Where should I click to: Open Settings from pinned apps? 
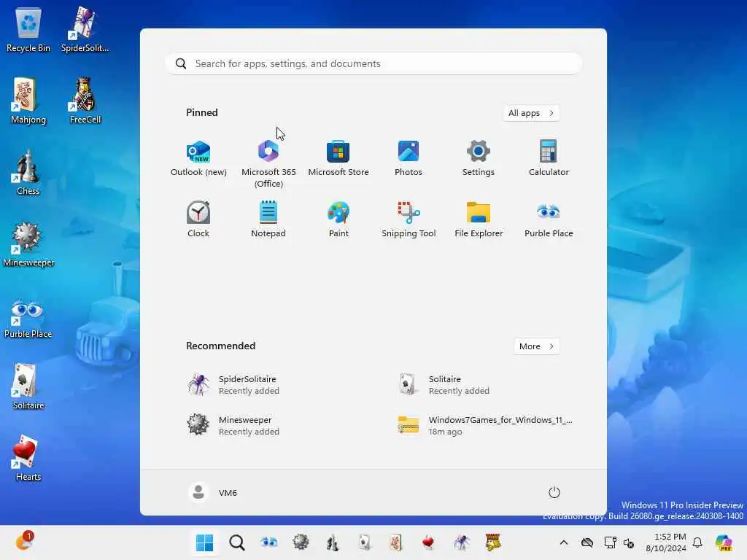pos(479,158)
